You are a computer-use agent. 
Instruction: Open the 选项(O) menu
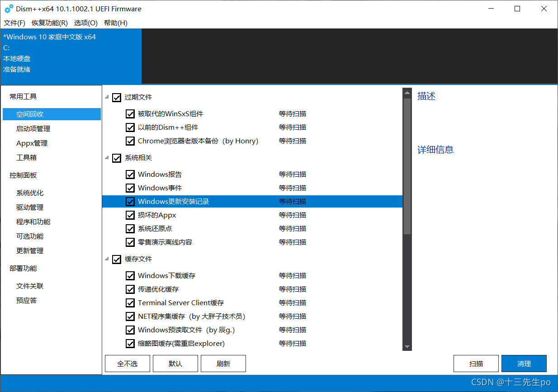(x=86, y=23)
